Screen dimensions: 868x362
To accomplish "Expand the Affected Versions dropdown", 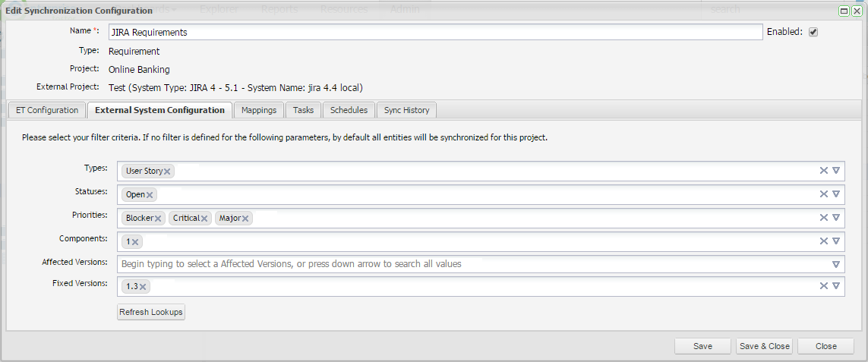I will (835, 264).
